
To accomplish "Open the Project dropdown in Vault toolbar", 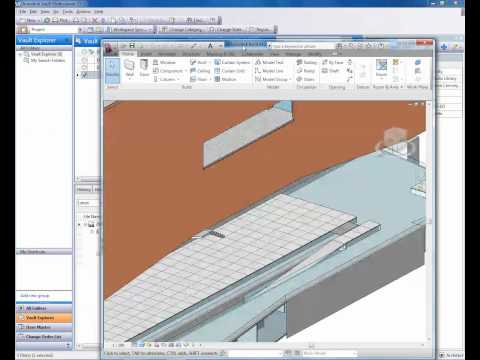I will tap(79, 30).
